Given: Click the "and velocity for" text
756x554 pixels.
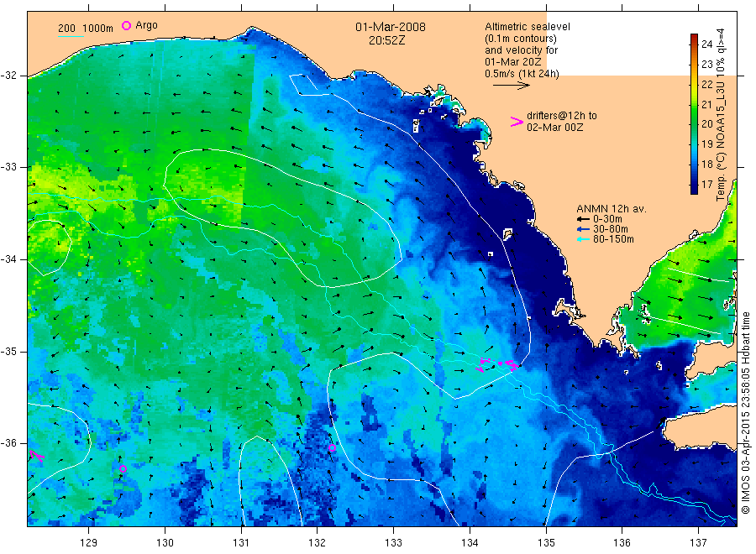Looking at the screenshot, I should pyautogui.click(x=521, y=50).
